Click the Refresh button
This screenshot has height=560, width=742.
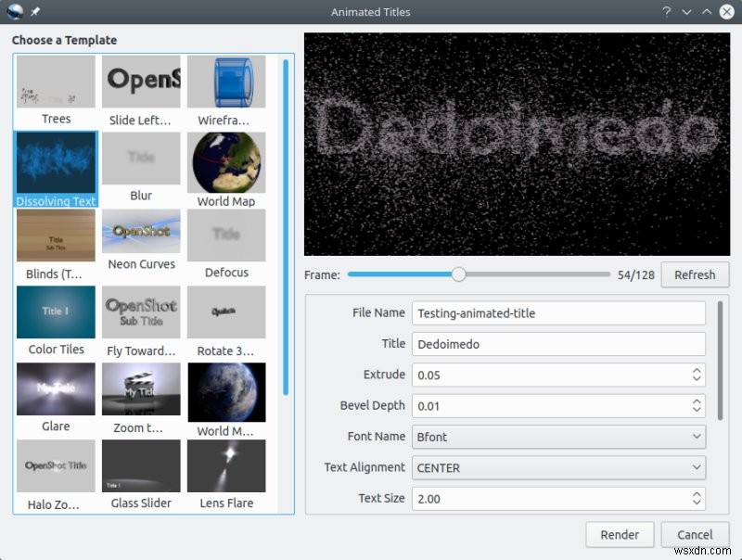[x=694, y=274]
